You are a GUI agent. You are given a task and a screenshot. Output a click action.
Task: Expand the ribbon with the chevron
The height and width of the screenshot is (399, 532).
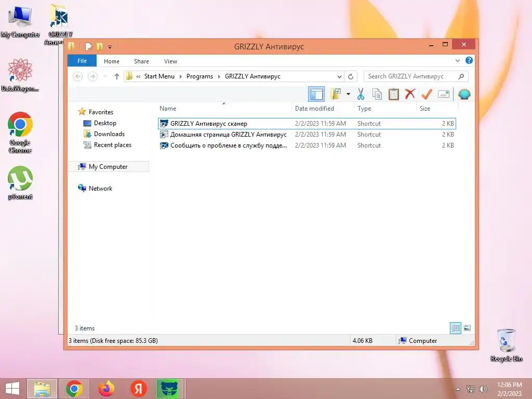457,61
